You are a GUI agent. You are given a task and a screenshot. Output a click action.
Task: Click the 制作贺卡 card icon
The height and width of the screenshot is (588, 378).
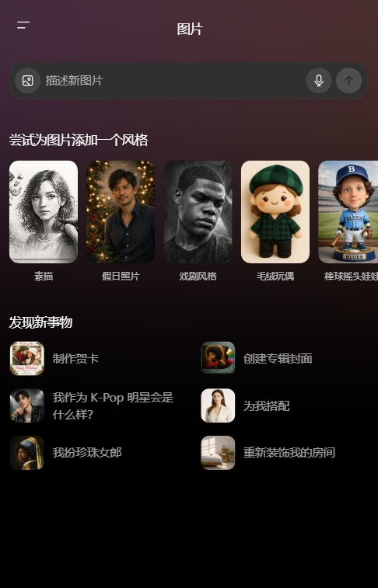tap(27, 358)
